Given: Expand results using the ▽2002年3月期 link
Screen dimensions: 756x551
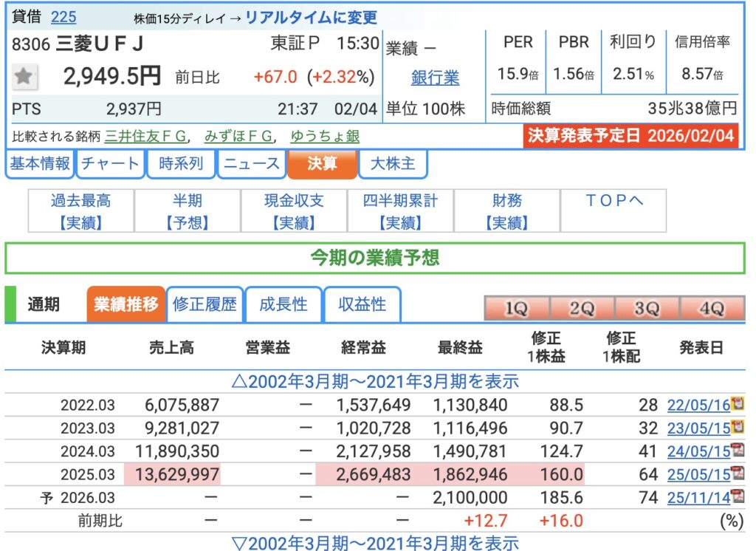Looking at the screenshot, I should (x=375, y=543).
